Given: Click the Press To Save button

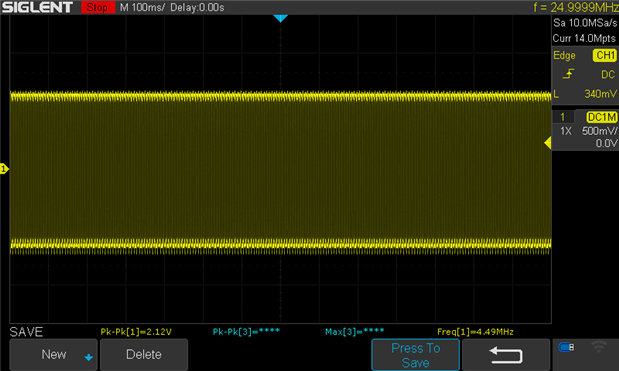Looking at the screenshot, I should tap(415, 355).
